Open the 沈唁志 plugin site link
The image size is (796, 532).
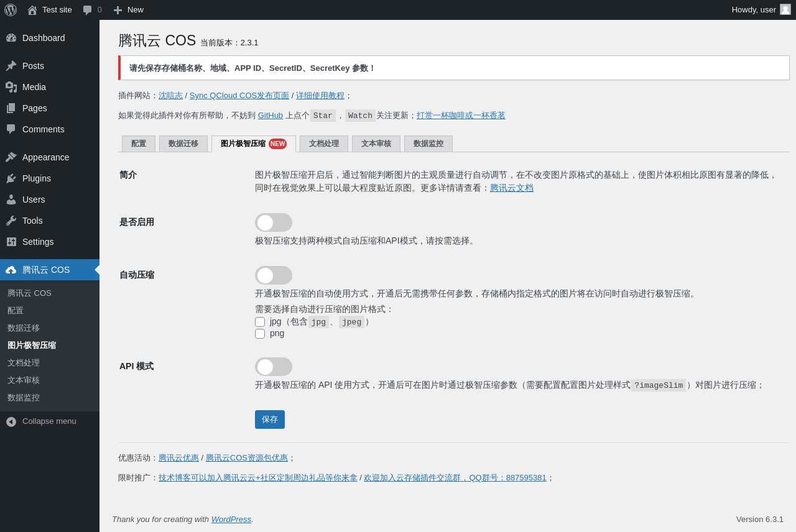click(170, 96)
